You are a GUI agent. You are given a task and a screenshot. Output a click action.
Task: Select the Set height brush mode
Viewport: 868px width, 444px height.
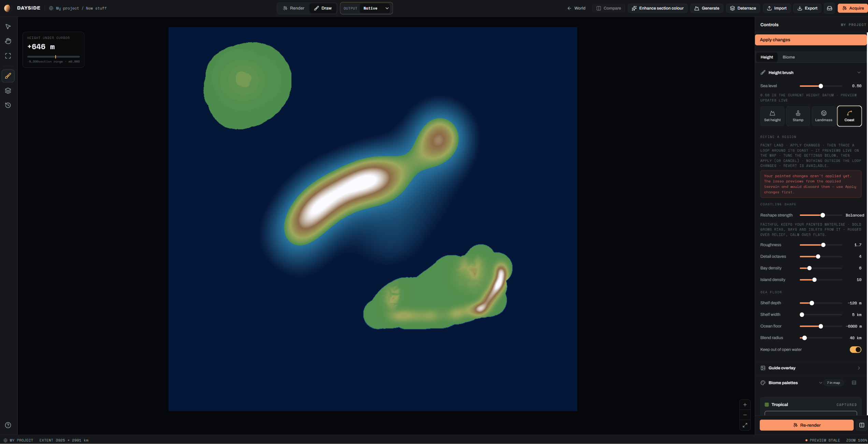click(x=772, y=116)
